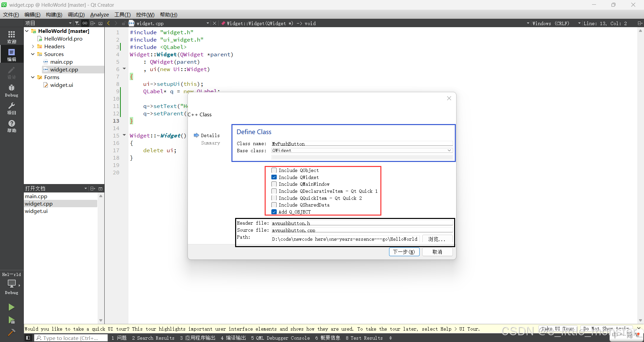
Task: Toggle synchronize with editor link icon
Action: (85, 23)
